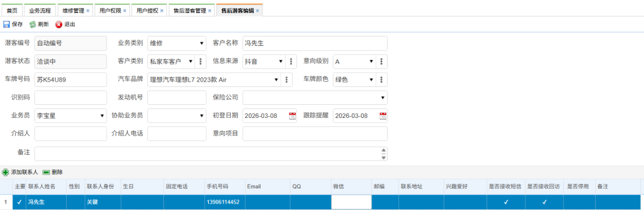Click the more options dots beside 客户类别
Image resolution: width=644 pixels, height=224 pixels.
pyautogui.click(x=200, y=61)
